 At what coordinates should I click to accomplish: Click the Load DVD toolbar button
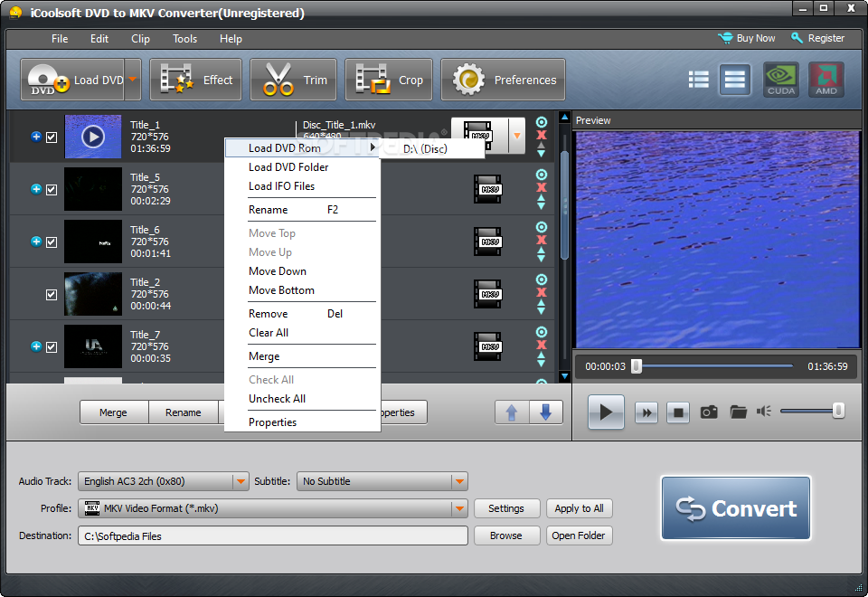coord(72,80)
